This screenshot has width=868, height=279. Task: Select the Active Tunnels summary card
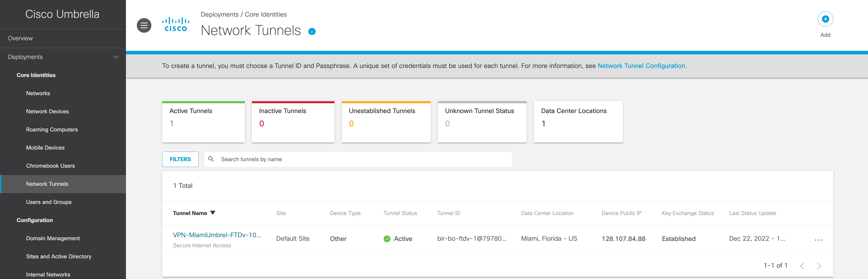(203, 122)
